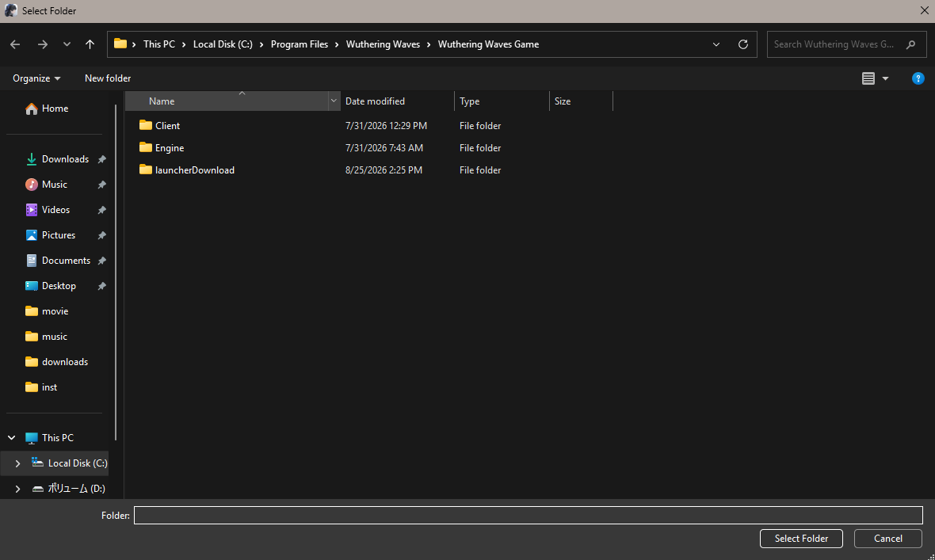Viewport: 935px width, 560px height.
Task: Click pin icon next to Music
Action: click(x=102, y=185)
